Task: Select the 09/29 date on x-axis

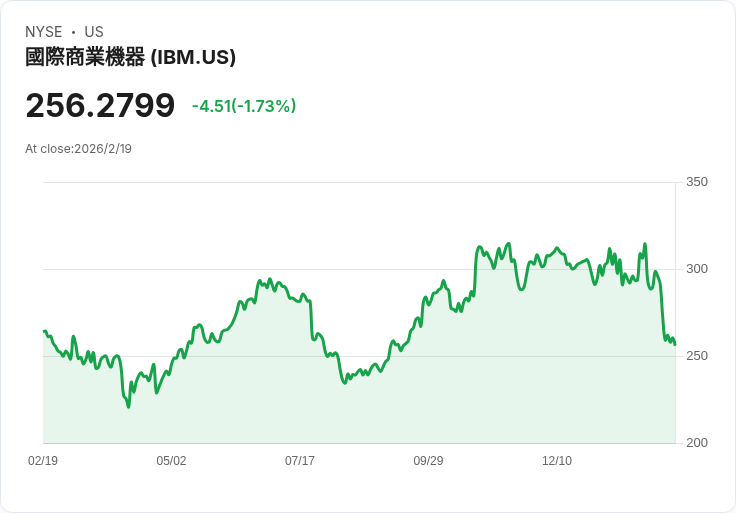Action: [428, 461]
